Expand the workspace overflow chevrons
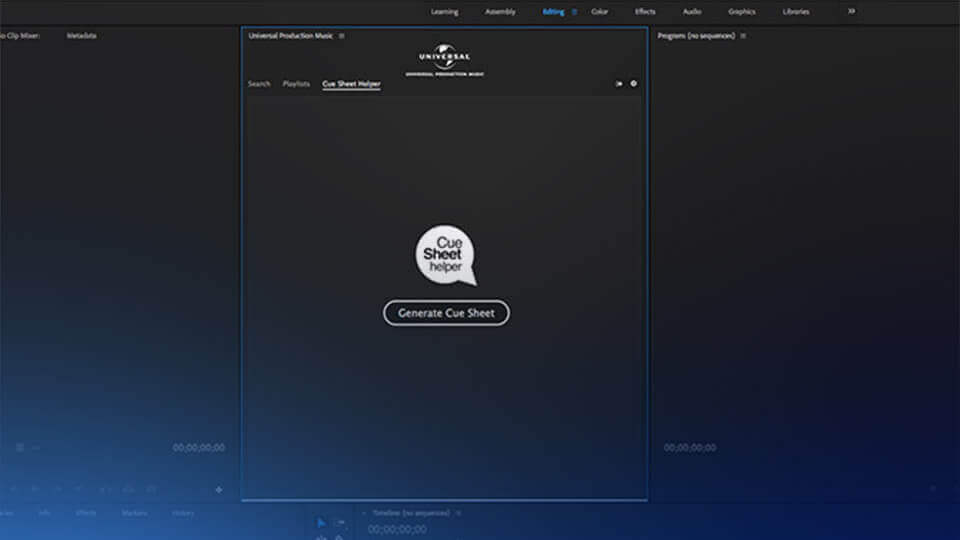960x540 pixels. pyautogui.click(x=851, y=11)
